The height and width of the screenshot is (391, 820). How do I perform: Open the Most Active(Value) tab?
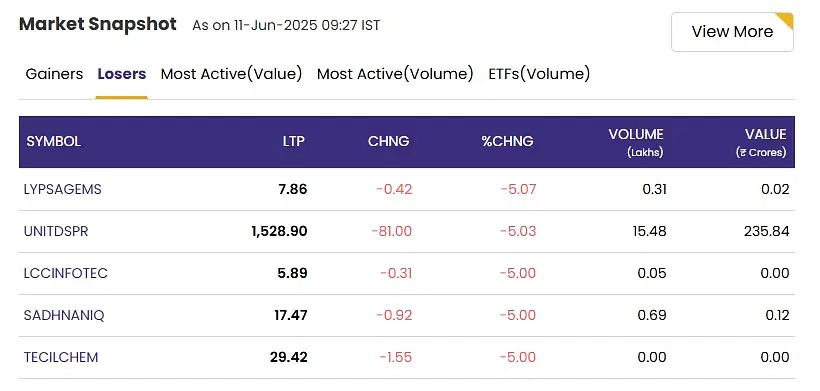tap(231, 74)
